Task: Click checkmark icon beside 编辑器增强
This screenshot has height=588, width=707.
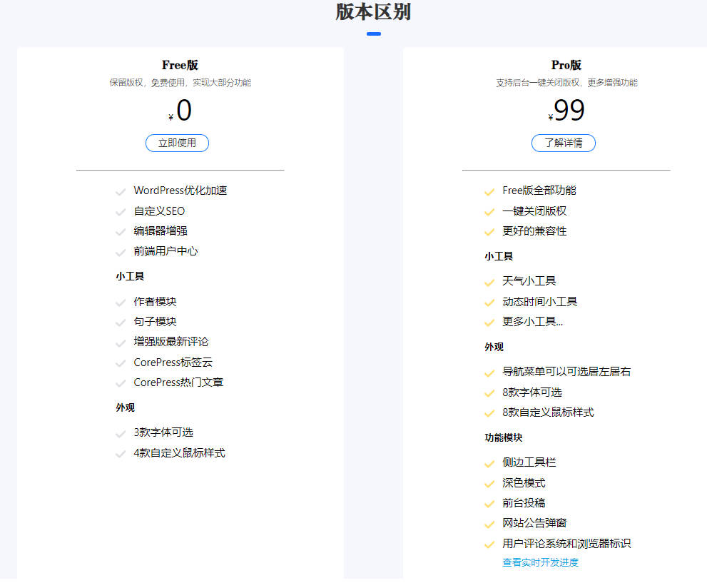Action: 121,232
